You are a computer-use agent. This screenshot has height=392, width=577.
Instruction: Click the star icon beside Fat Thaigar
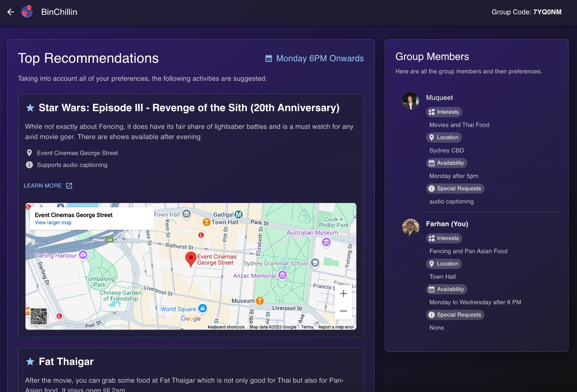coord(30,362)
